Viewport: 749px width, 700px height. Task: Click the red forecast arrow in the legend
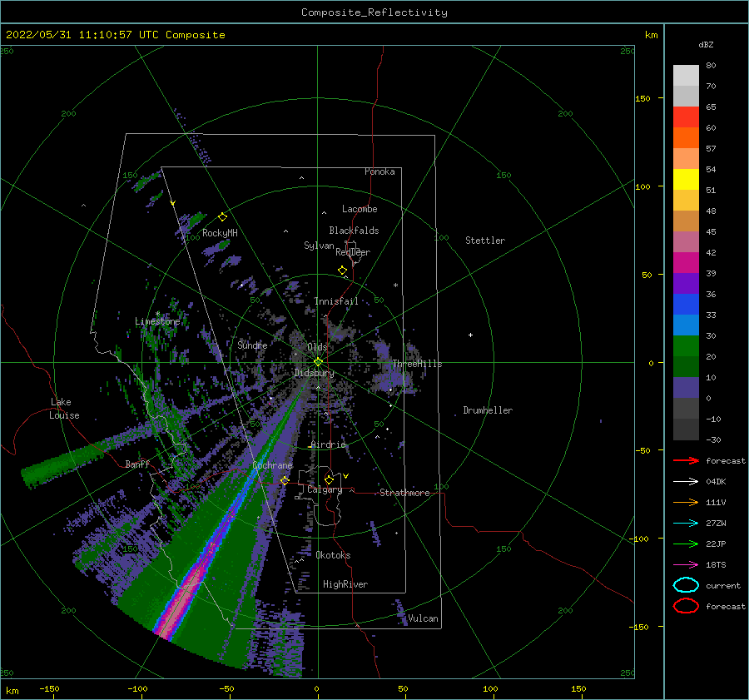(x=686, y=460)
